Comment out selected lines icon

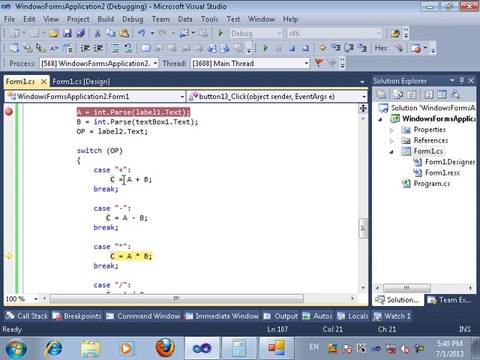[x=115, y=48]
